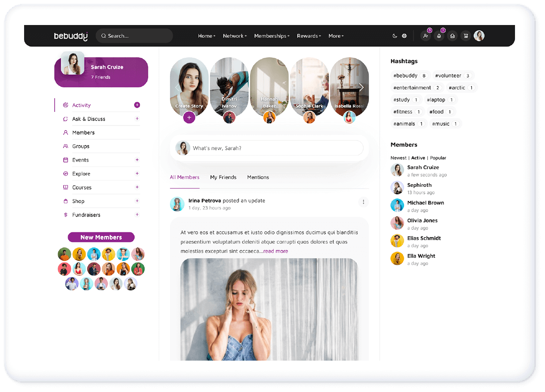Switch to My Friends tab
The height and width of the screenshot is (392, 545).
click(223, 177)
